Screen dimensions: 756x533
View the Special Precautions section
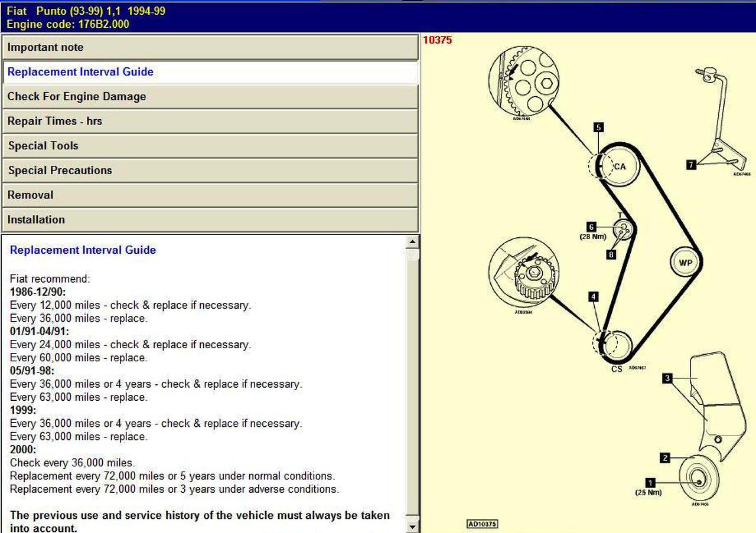210,171
